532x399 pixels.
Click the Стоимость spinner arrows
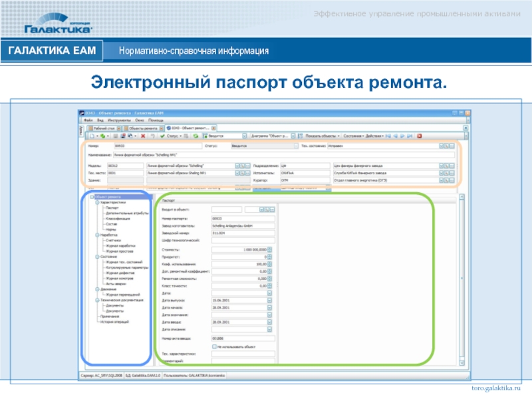[x=269, y=249]
